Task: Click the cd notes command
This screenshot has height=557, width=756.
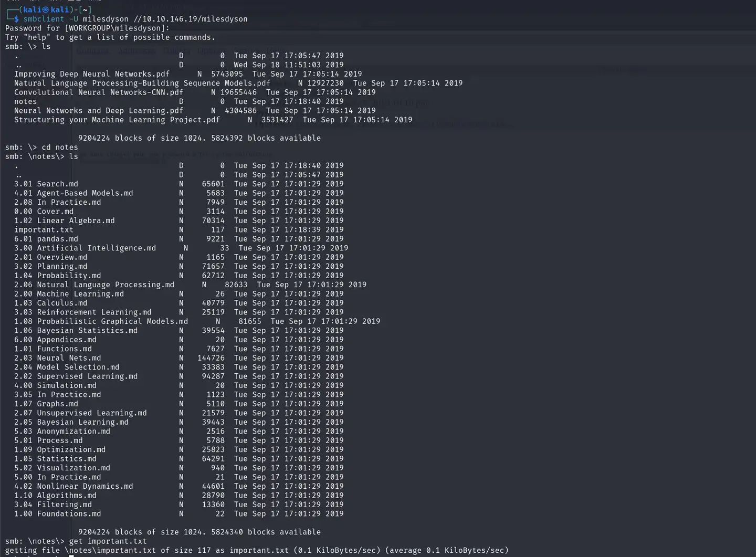Action: [x=60, y=148]
